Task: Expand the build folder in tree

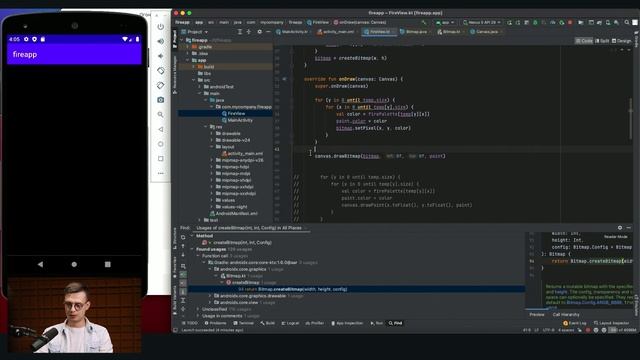Action: (194, 67)
